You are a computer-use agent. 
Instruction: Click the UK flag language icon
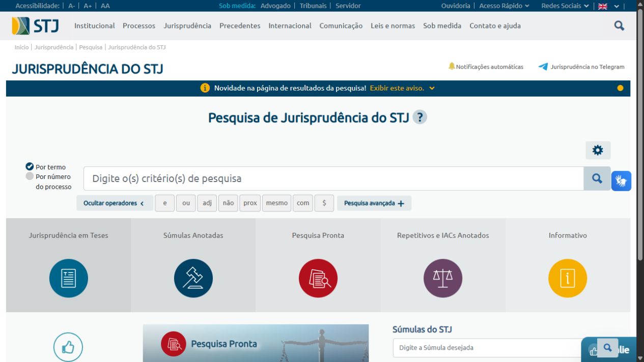(x=603, y=6)
